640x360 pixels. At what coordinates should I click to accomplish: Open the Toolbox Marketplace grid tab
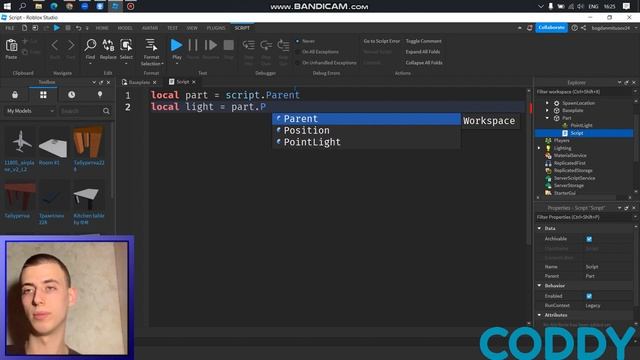(43, 95)
